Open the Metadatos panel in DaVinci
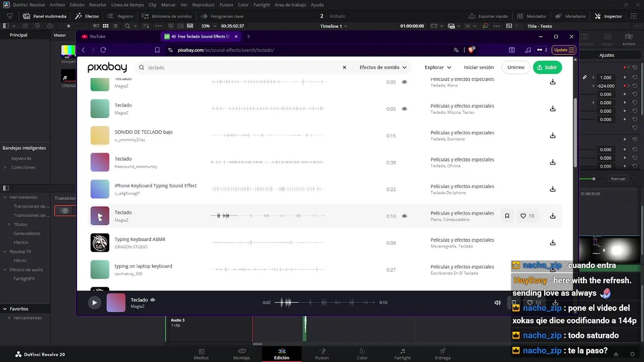The height and width of the screenshot is (362, 644). click(x=571, y=16)
